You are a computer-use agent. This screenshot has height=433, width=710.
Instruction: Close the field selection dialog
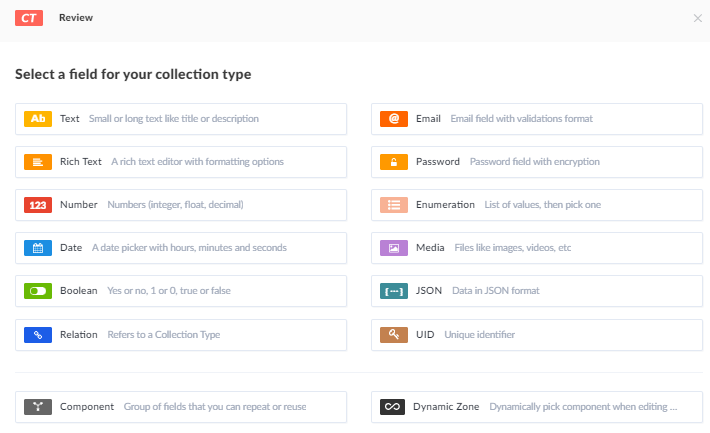click(x=697, y=18)
